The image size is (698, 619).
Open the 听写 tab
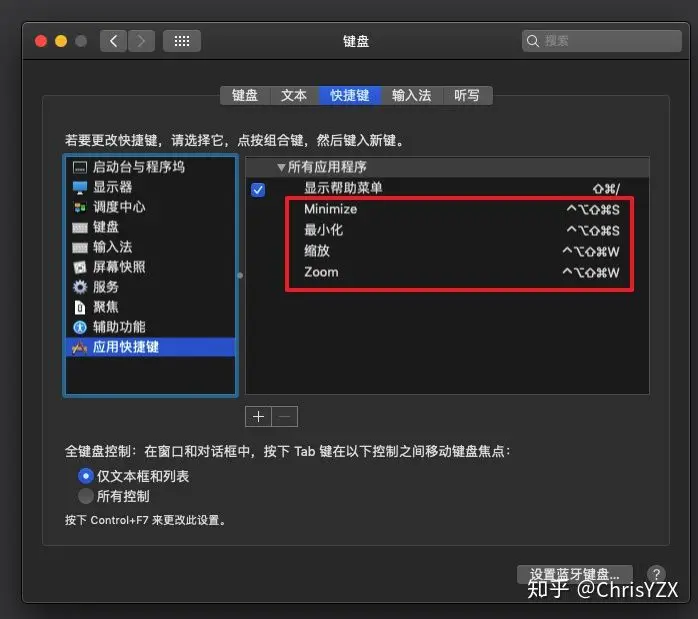point(467,96)
